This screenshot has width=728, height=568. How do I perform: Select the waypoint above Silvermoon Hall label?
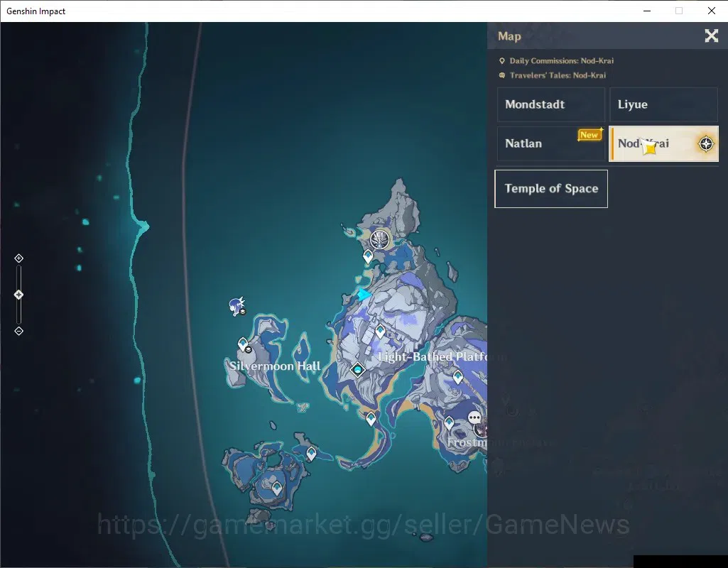(x=243, y=344)
